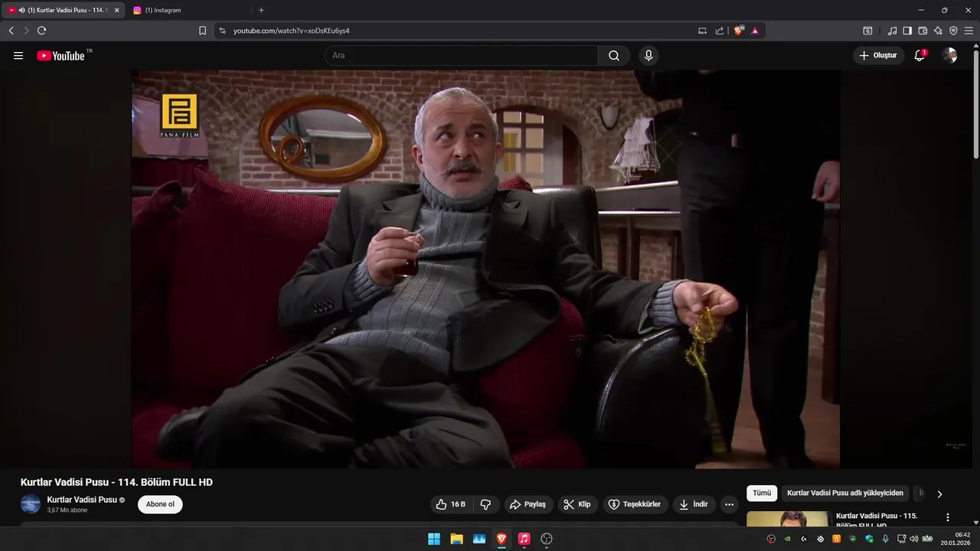Open Brave Wallet icon
This screenshot has width=980, height=551.
coord(923,31)
